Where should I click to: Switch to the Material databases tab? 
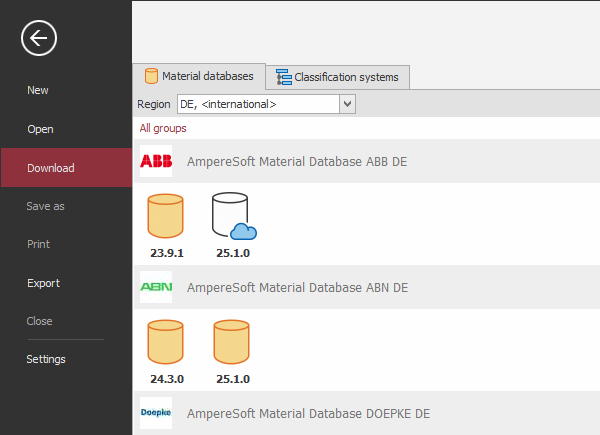coord(200,76)
